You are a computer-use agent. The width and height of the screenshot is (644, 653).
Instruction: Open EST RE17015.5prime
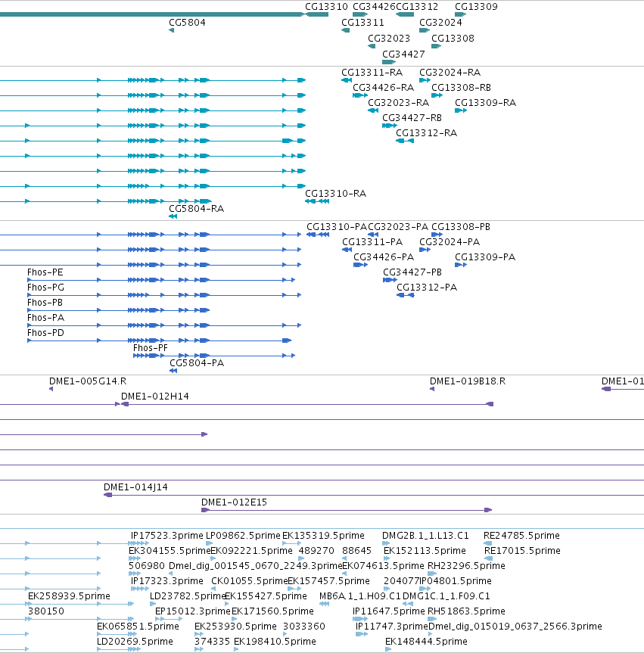tap(522, 551)
